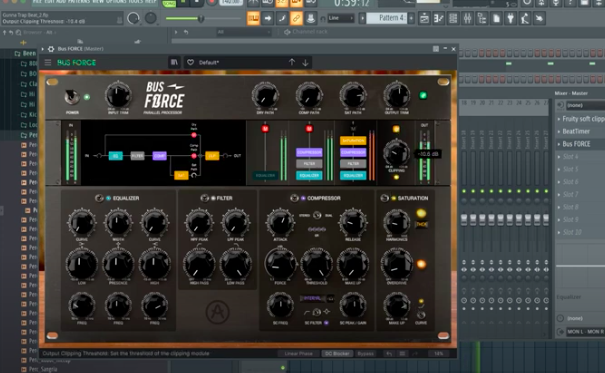Viewport: 605px width, 373px height.
Task: Open the piano roll view toolbar icon
Action: [x=438, y=18]
